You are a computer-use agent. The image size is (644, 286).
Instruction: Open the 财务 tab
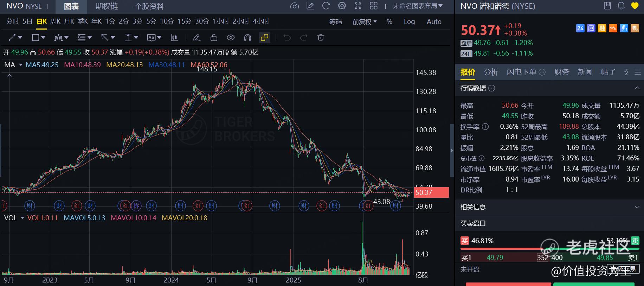coord(561,72)
